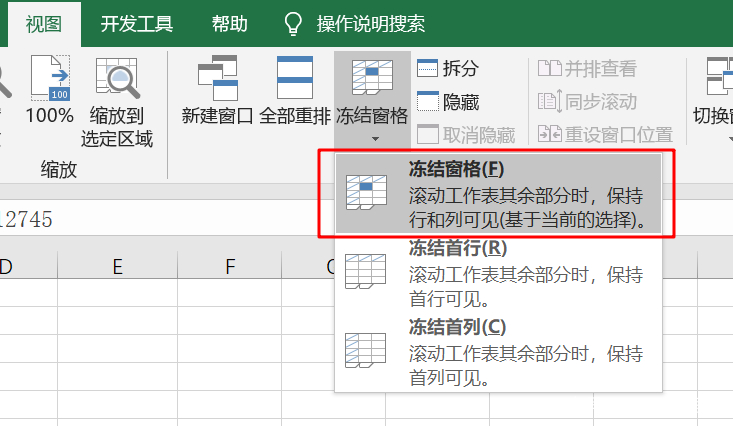Choose 冻结窗格(F) from the dropdown menu

tap(498, 194)
